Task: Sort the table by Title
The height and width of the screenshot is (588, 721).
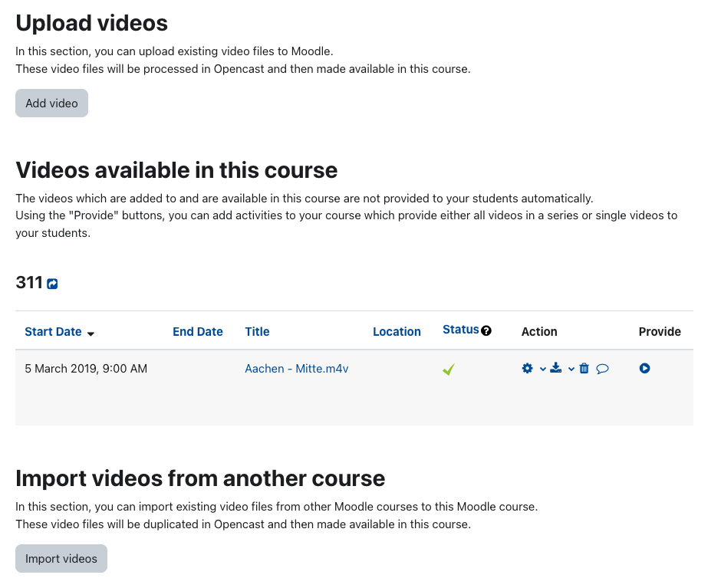Action: 257,331
